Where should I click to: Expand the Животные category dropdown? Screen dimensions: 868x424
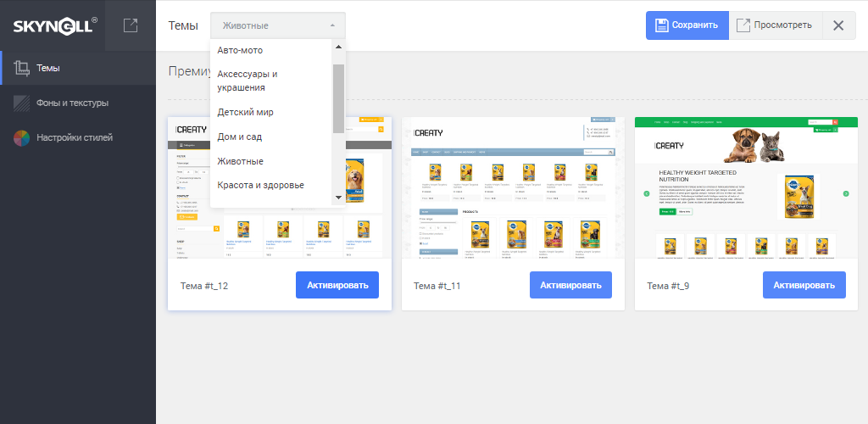point(278,25)
